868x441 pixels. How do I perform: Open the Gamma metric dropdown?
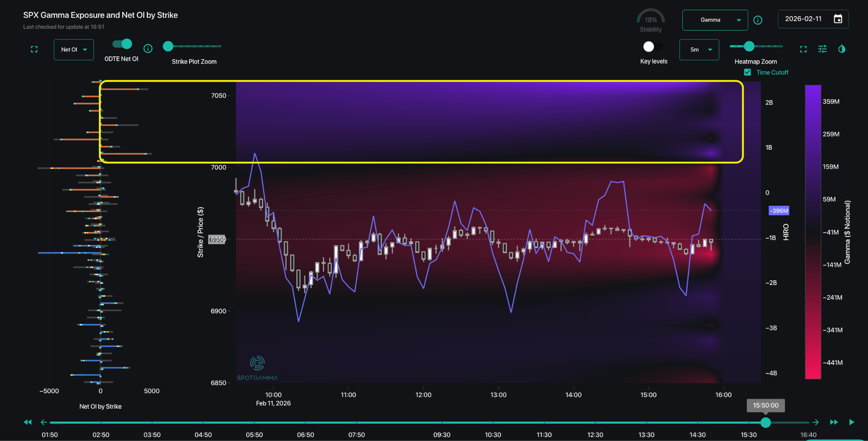(x=715, y=20)
